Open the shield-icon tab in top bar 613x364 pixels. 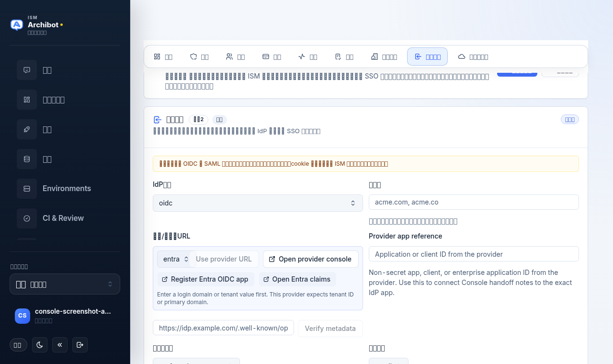click(x=199, y=57)
